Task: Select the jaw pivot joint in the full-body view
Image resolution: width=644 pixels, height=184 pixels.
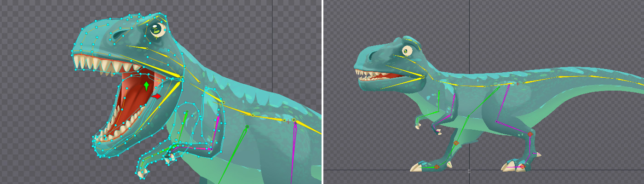Action: (423, 77)
